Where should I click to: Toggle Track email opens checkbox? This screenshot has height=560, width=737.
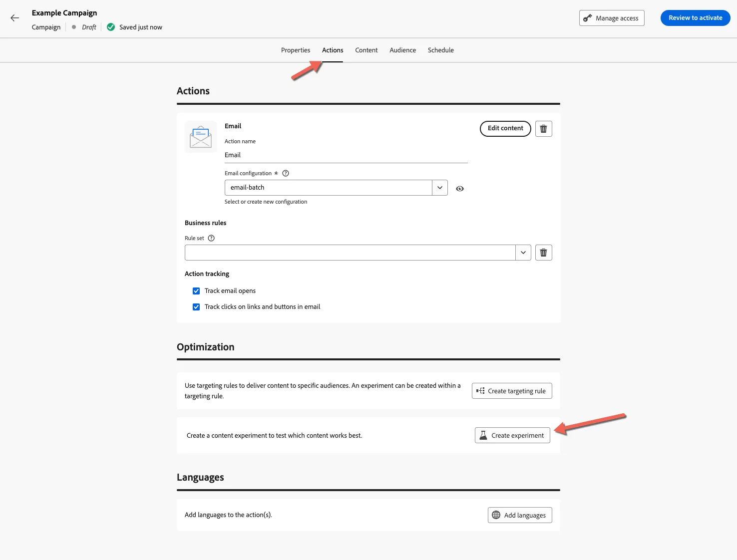[196, 291]
